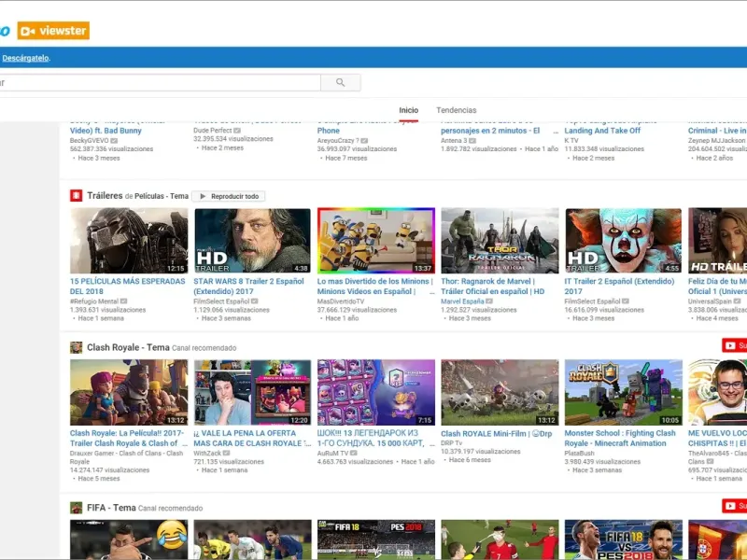Switch to the Tendencias tab
Screen dimensions: 747x560
[456, 110]
